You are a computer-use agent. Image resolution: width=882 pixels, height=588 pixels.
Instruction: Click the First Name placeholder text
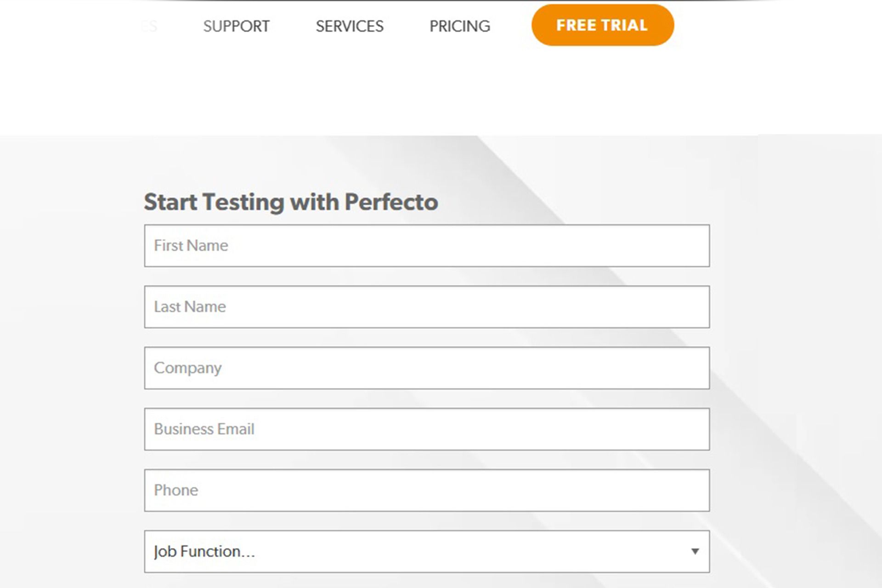coord(191,246)
